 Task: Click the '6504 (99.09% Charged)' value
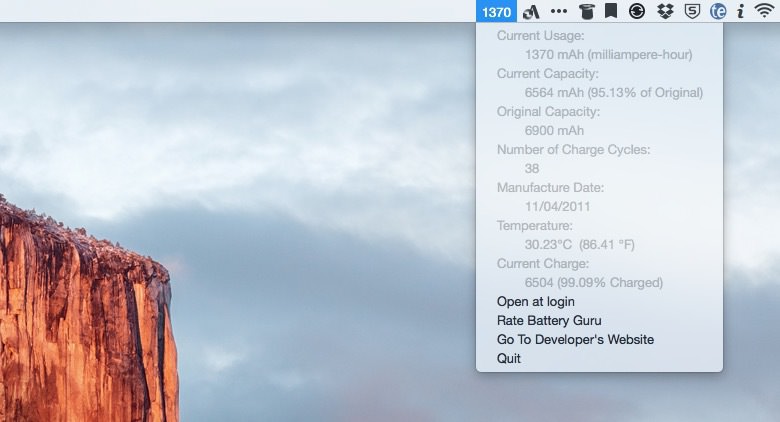(593, 283)
